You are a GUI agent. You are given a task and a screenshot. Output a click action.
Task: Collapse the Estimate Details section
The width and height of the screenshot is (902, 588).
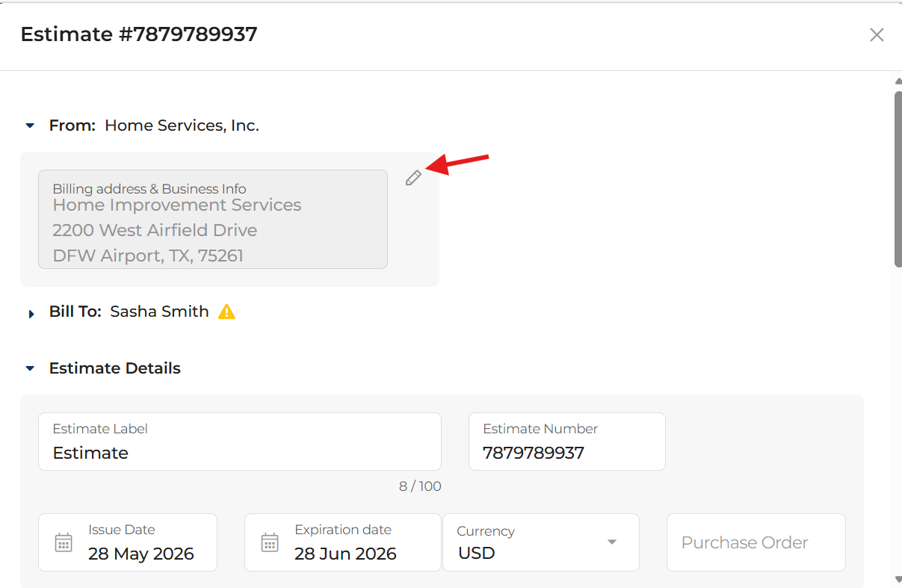[30, 368]
